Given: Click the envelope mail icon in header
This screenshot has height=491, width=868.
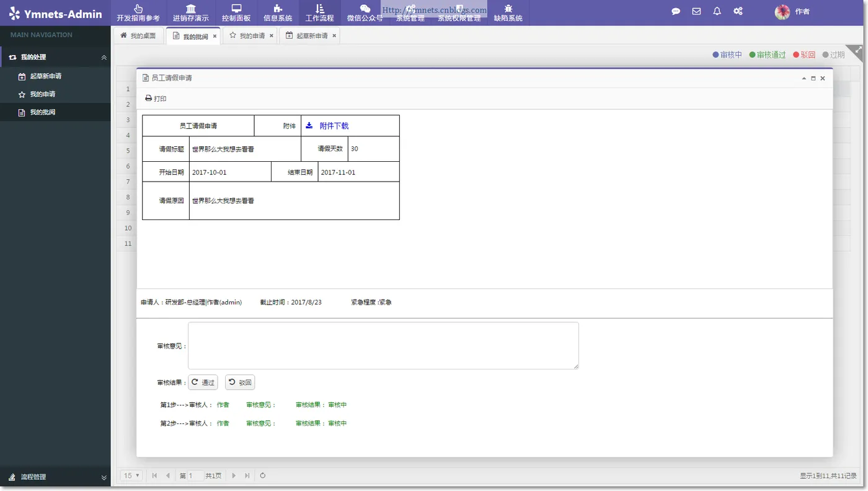Looking at the screenshot, I should (696, 11).
